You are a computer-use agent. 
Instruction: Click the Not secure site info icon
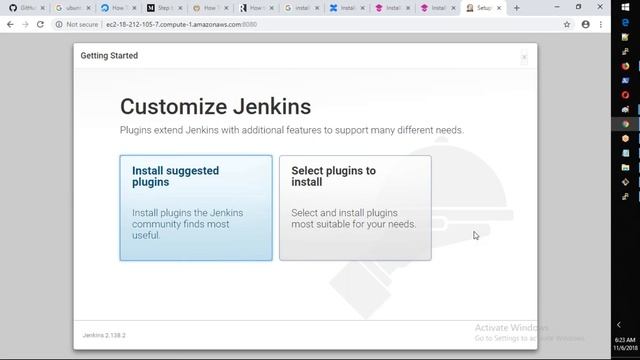pos(59,24)
